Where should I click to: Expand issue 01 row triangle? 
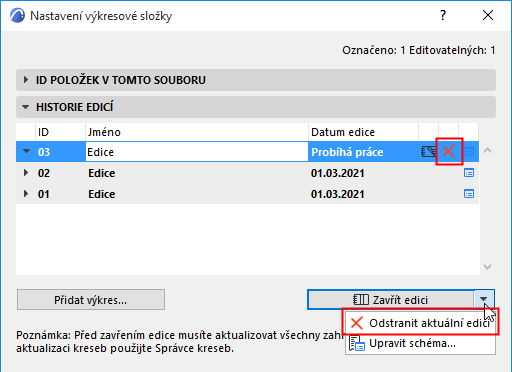click(26, 194)
